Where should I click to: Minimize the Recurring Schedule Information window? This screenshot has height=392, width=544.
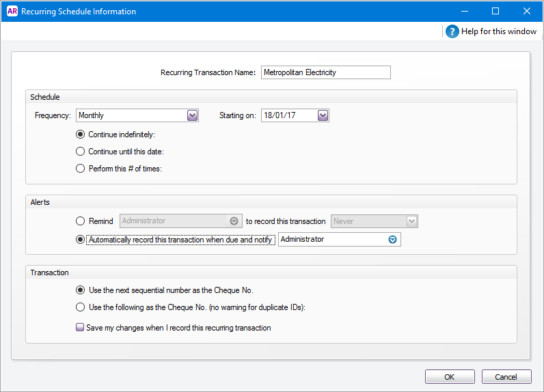click(x=465, y=11)
